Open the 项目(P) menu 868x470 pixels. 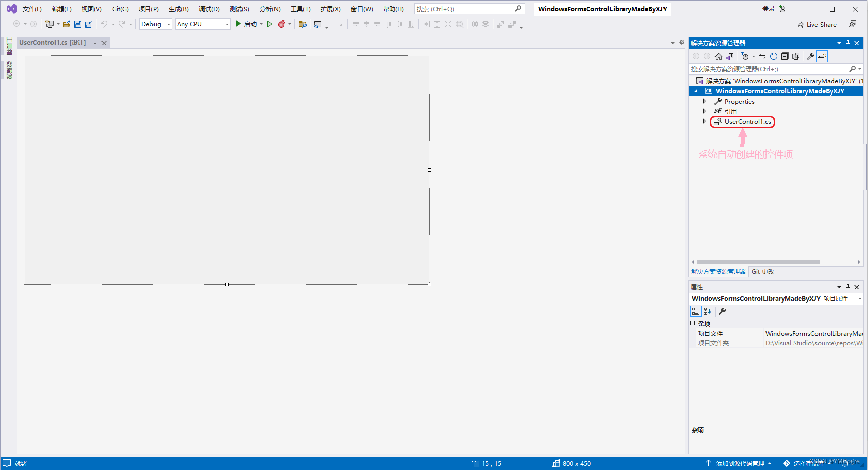tap(148, 9)
